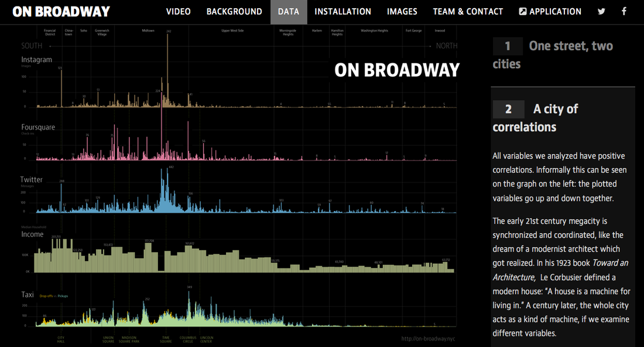Click the Income chart label

pyautogui.click(x=32, y=234)
